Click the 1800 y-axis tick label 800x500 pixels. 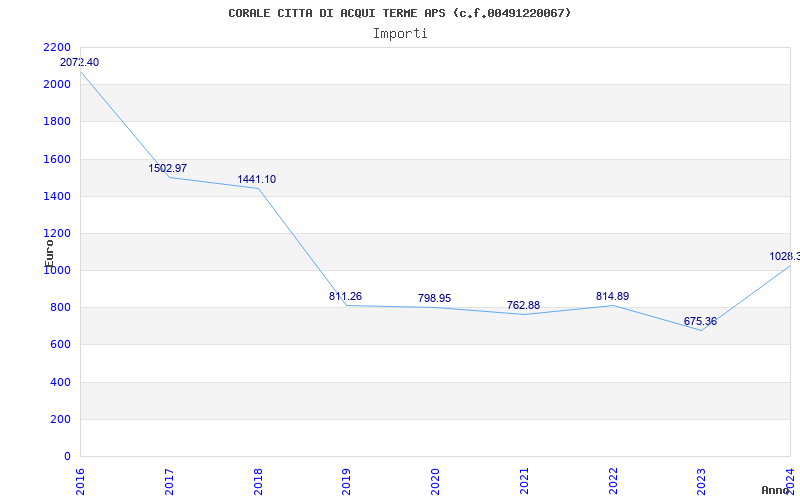pos(57,122)
